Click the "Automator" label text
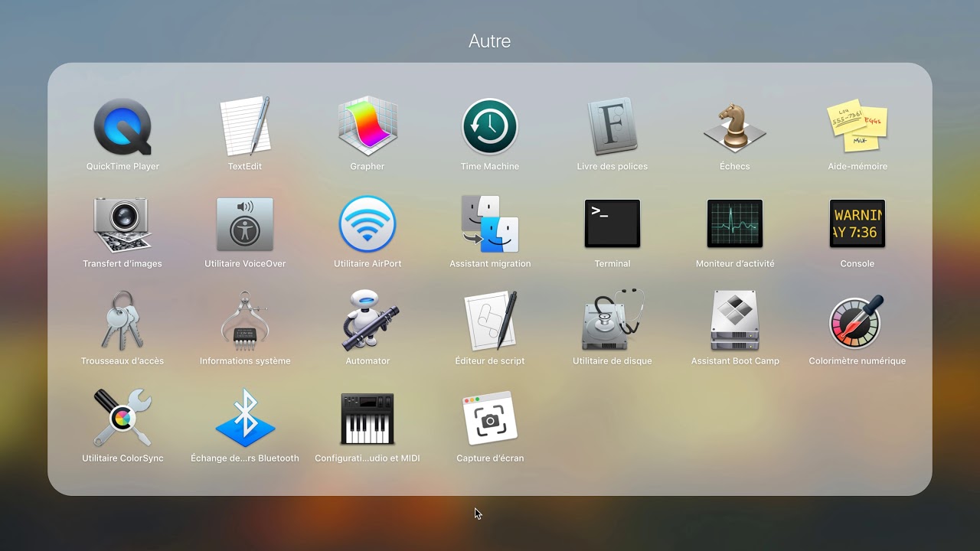 tap(367, 360)
